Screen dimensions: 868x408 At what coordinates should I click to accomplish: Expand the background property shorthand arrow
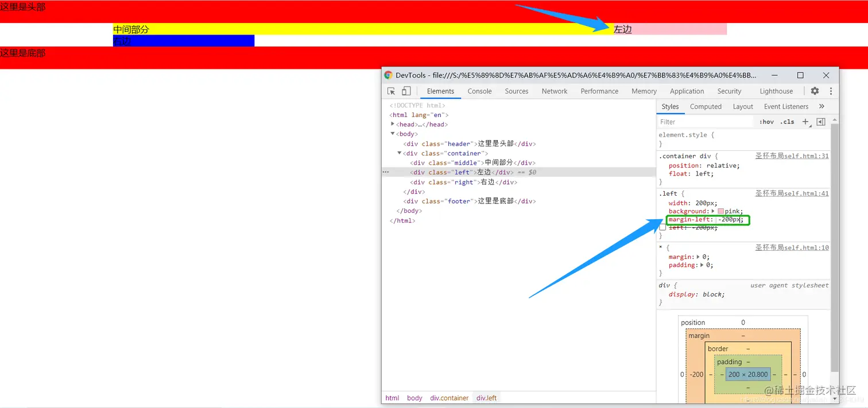[x=714, y=211]
